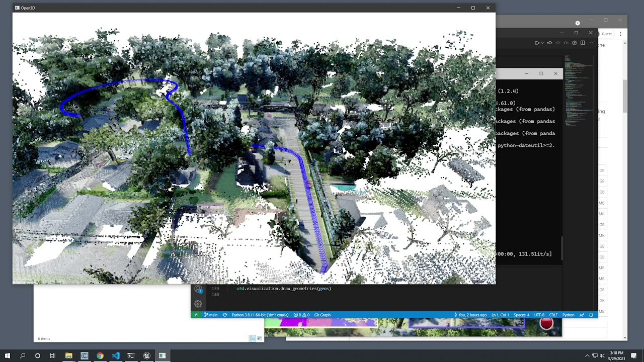This screenshot has height=362, width=644.
Task: Open VS Code Manage gear icon
Action: pos(198,304)
